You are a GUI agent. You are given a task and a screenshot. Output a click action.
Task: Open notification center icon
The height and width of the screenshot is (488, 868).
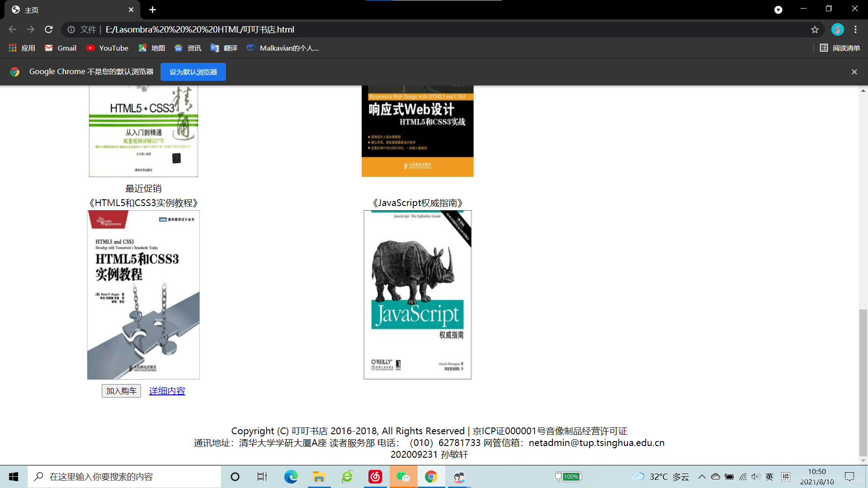(849, 477)
